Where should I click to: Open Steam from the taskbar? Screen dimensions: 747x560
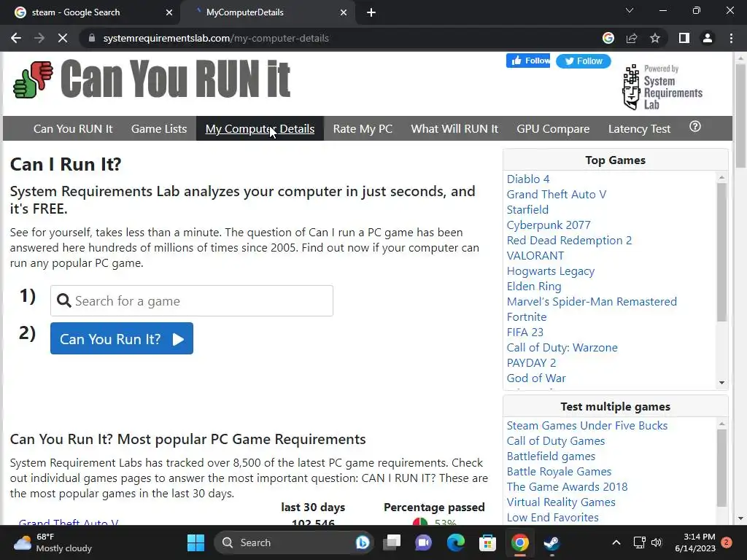[x=551, y=542]
